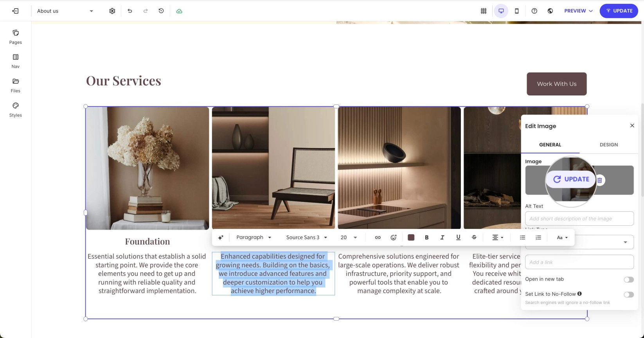Open the help icon

pyautogui.click(x=534, y=11)
